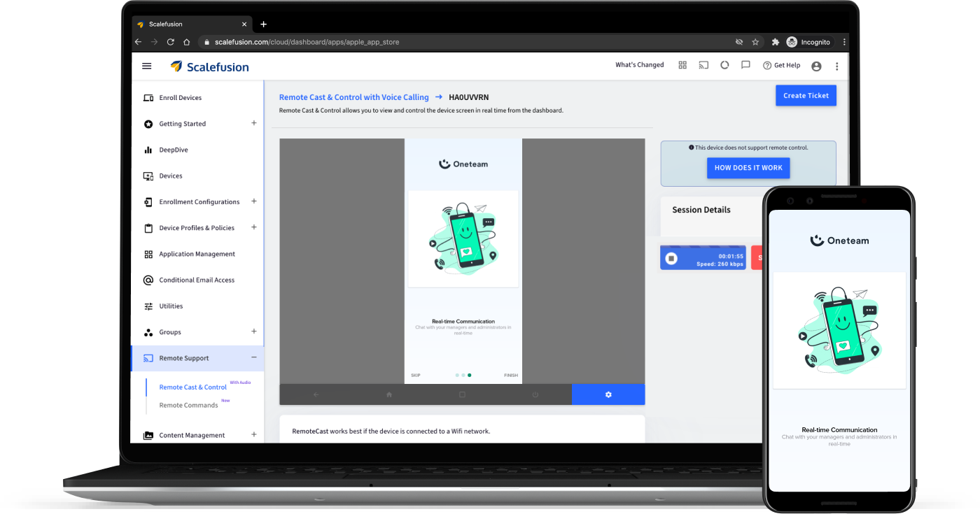The image size is (980, 514).
Task: Click the casted device screen illustration
Action: 463,238
